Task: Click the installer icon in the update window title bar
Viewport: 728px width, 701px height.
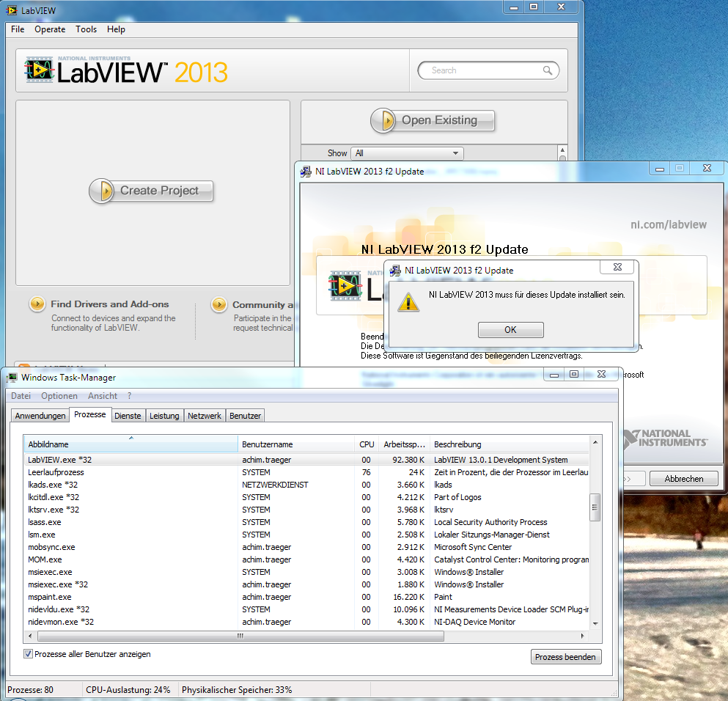Action: tap(306, 172)
